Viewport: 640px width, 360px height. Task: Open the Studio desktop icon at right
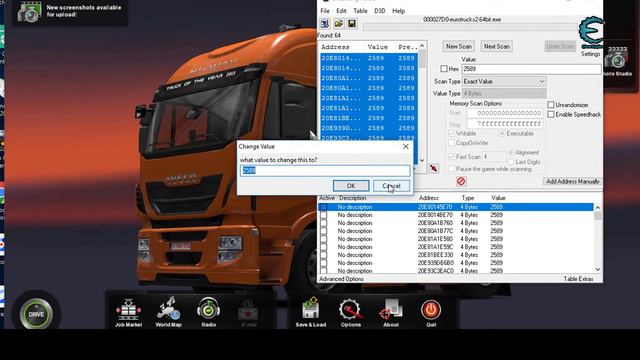click(x=617, y=61)
